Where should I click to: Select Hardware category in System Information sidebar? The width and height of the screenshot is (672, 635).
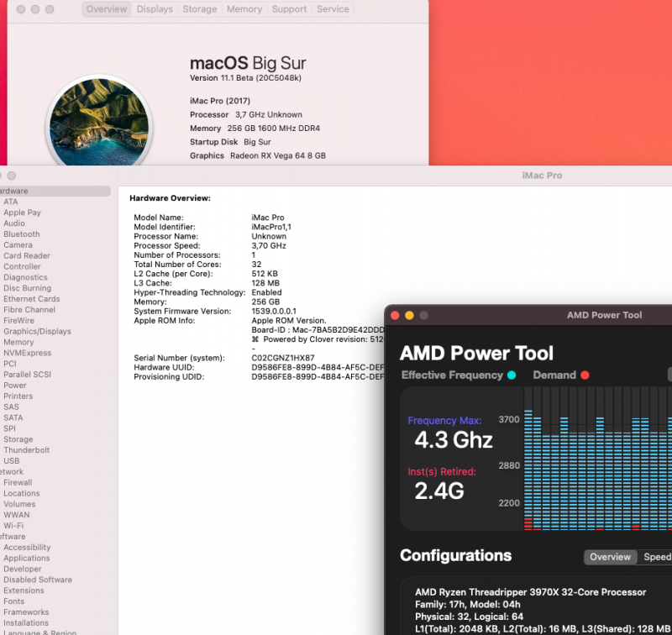pos(54,192)
